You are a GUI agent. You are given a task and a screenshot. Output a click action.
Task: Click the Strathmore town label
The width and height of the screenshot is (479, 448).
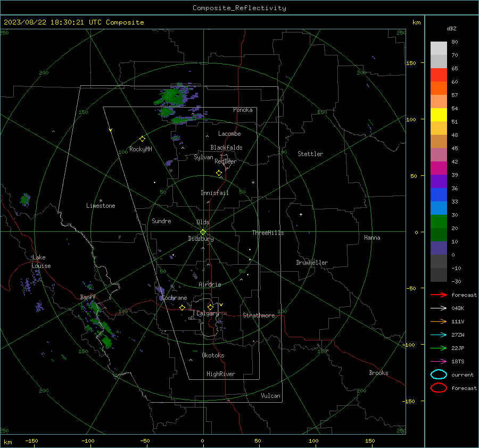point(259,315)
